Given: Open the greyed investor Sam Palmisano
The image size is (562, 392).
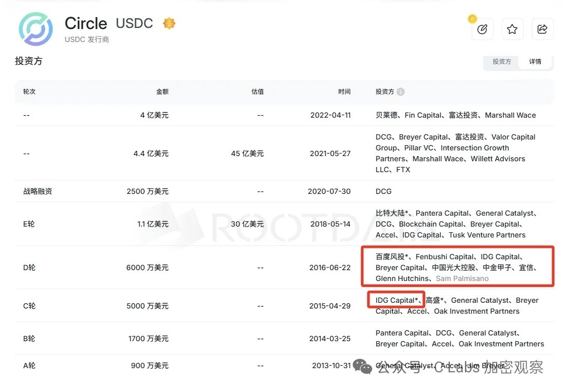Looking at the screenshot, I should [462, 278].
